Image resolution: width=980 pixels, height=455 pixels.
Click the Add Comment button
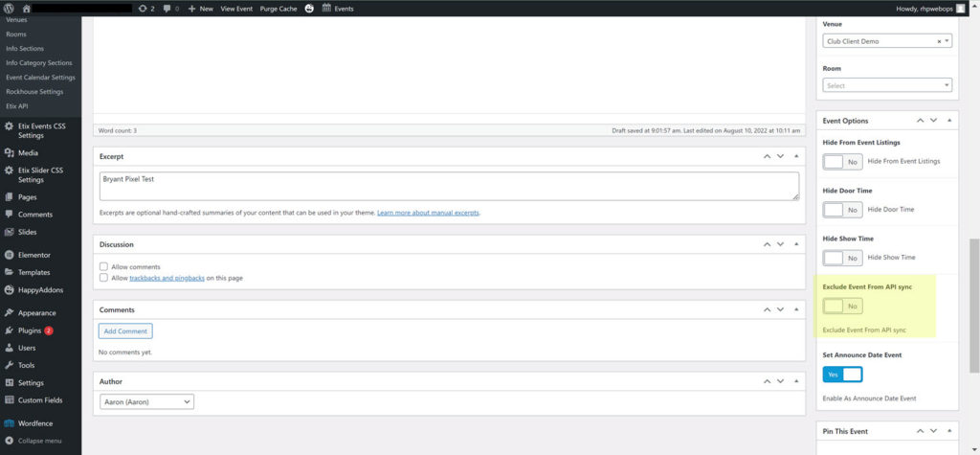tap(124, 330)
